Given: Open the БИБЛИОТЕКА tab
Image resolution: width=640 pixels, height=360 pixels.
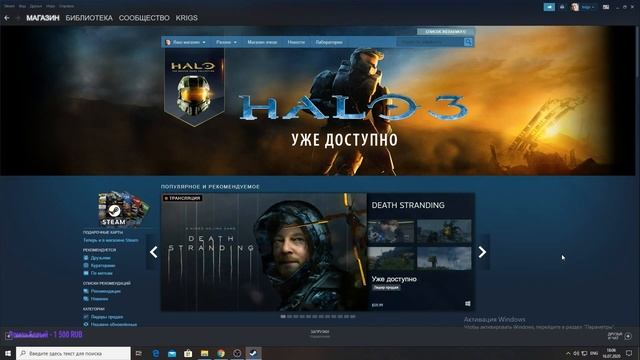Looking at the screenshot, I should pyautogui.click(x=89, y=18).
